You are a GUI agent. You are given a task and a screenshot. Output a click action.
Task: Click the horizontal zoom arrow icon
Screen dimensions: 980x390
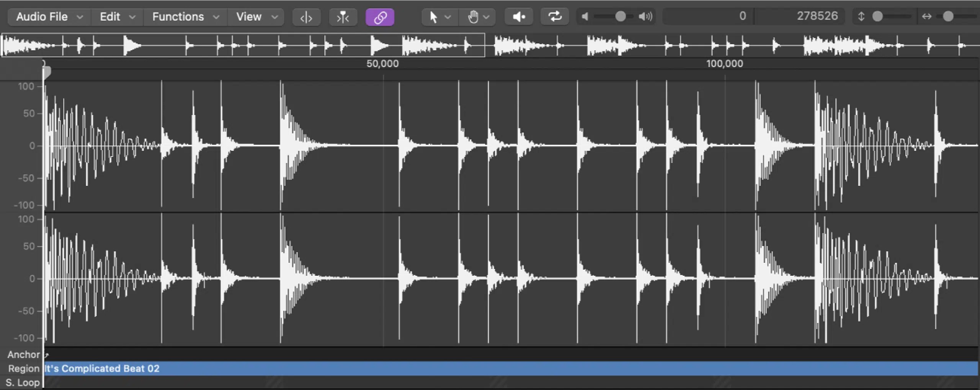tap(927, 16)
